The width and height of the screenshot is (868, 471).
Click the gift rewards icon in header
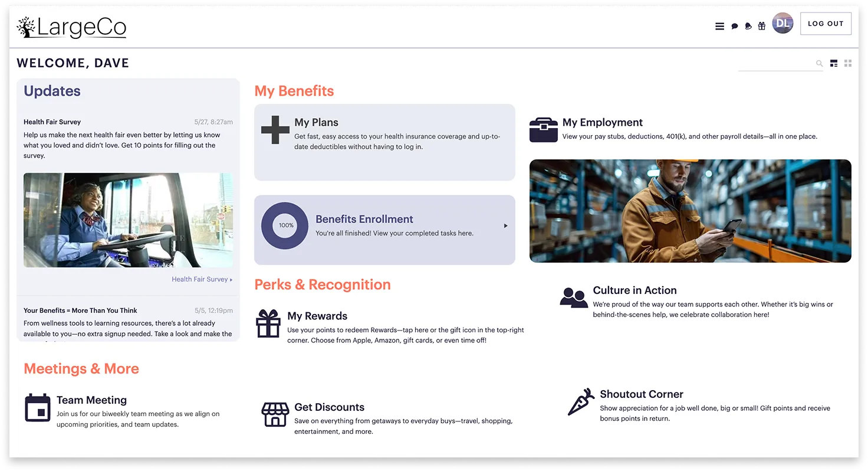[x=762, y=26]
